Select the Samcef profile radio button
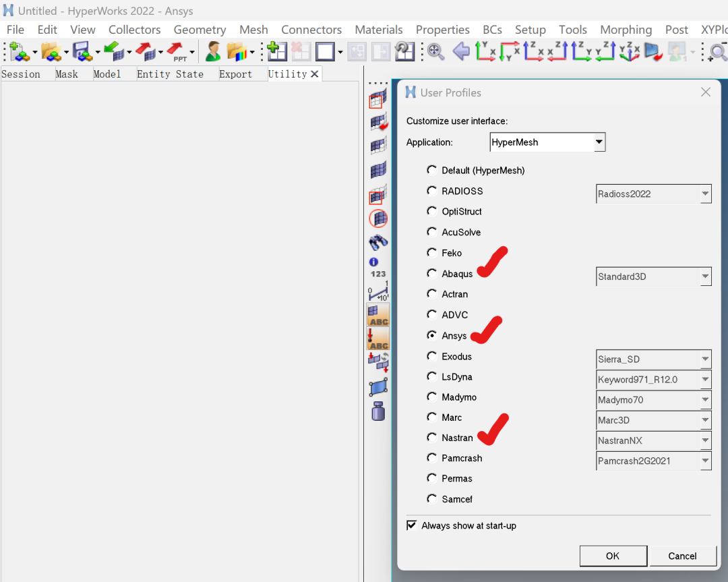This screenshot has width=728, height=582. coord(432,498)
